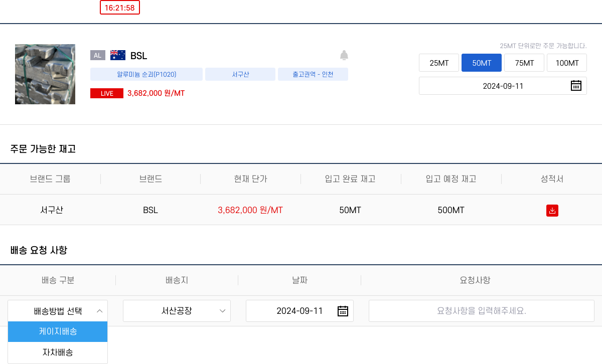Select the 25MT quantity option
The image size is (602, 364).
439,63
